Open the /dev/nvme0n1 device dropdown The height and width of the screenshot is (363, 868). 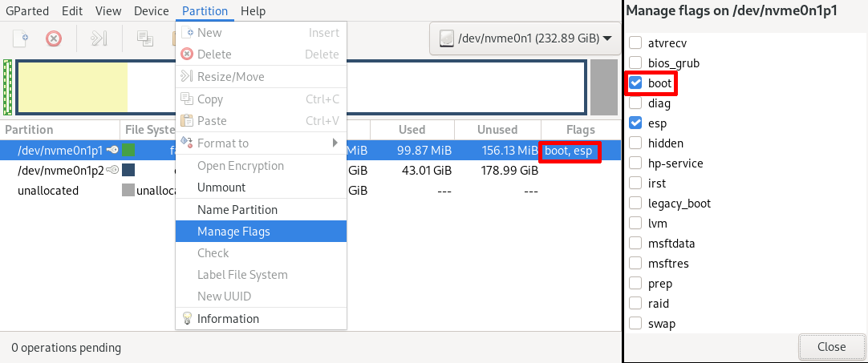coord(525,38)
